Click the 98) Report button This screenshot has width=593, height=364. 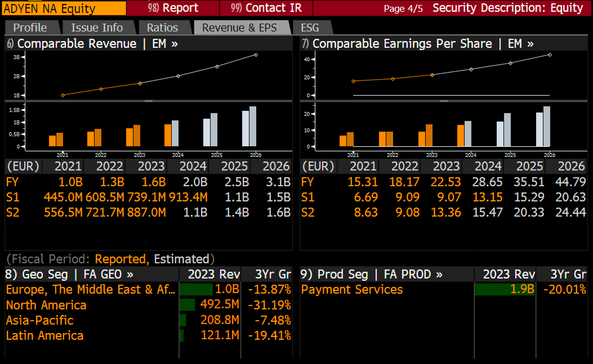[x=173, y=8]
